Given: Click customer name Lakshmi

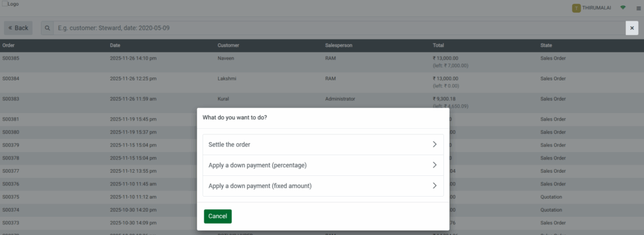Looking at the screenshot, I should [x=226, y=79].
